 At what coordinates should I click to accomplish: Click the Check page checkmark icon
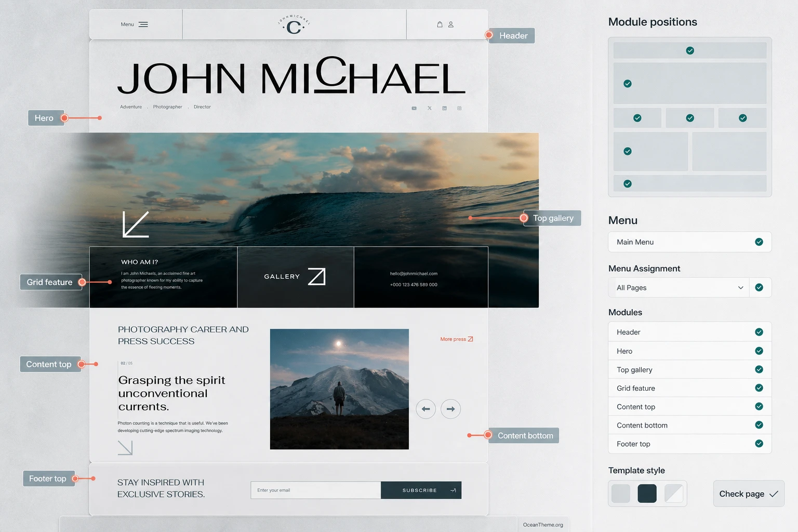point(774,494)
